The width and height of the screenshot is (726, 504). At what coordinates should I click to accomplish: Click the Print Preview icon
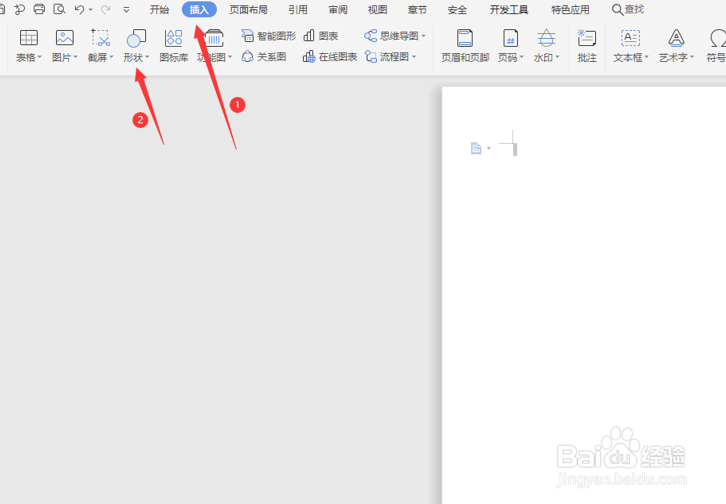click(59, 9)
